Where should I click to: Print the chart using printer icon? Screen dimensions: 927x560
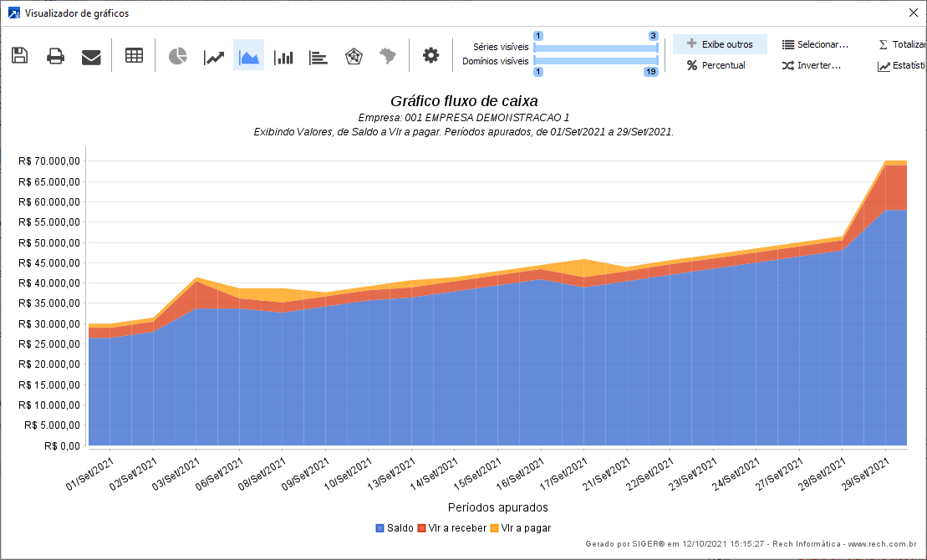click(56, 56)
